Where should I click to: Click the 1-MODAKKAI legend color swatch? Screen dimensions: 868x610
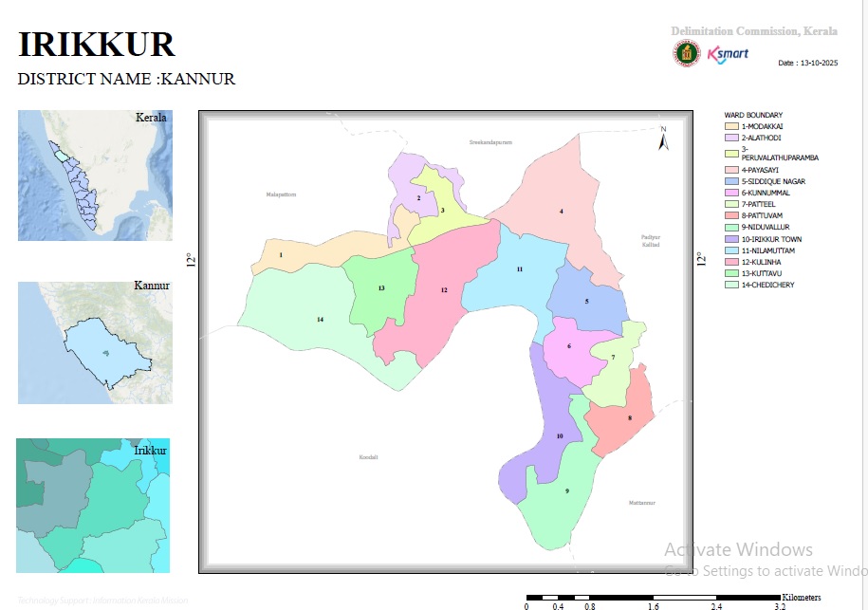[x=731, y=126]
